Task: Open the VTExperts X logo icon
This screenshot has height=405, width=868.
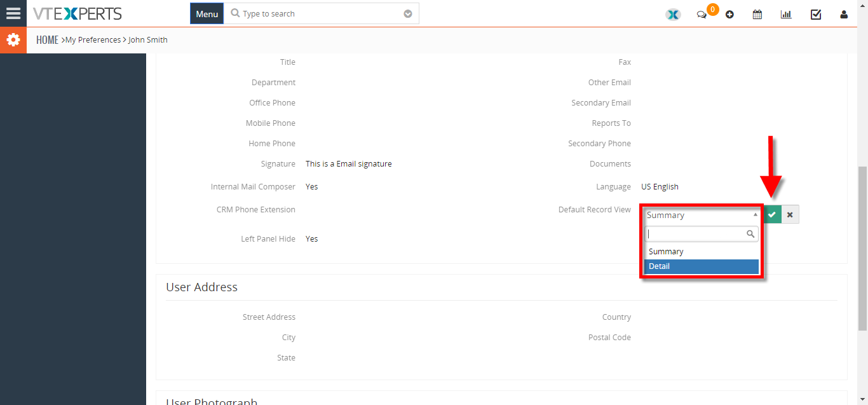Action: [x=673, y=14]
